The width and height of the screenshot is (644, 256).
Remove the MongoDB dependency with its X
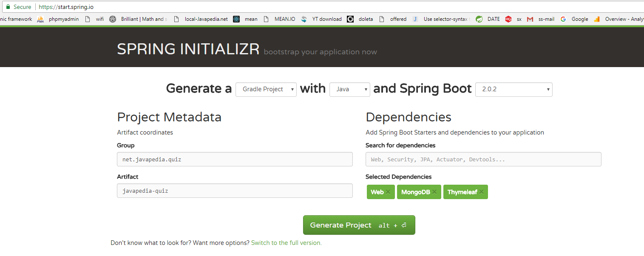434,192
